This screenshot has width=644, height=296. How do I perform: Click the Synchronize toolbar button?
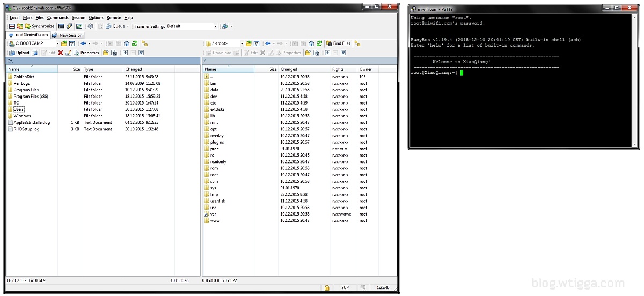39,26
